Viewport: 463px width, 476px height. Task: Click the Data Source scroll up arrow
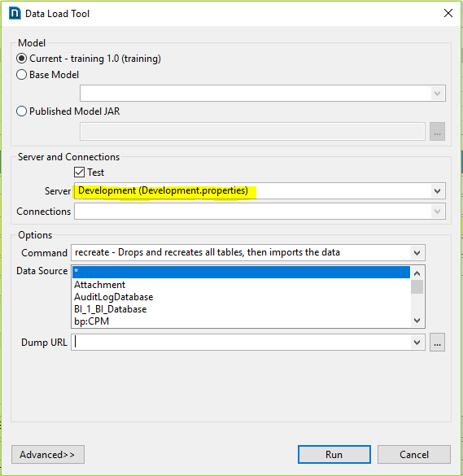point(417,273)
